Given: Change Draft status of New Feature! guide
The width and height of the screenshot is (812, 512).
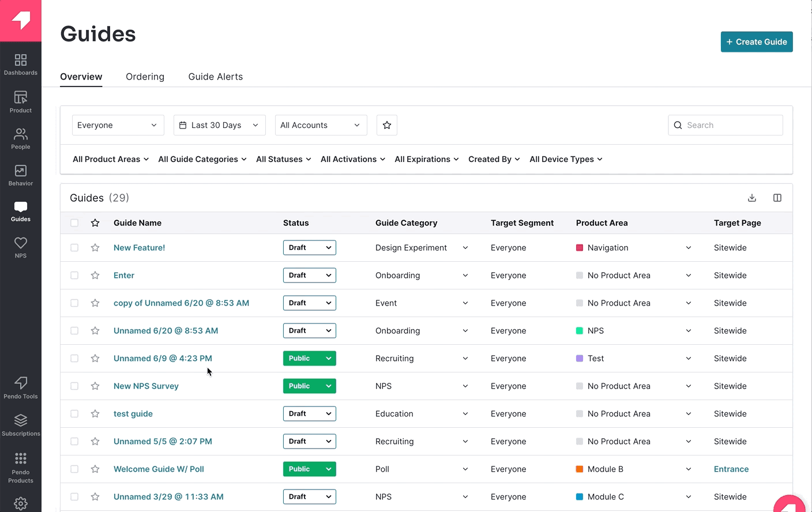Looking at the screenshot, I should tap(310, 248).
